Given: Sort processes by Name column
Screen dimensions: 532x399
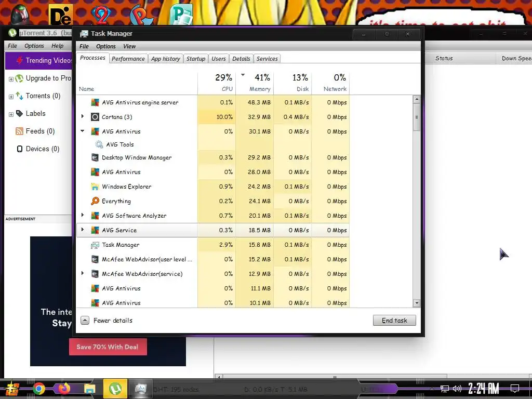Looking at the screenshot, I should tap(137, 83).
